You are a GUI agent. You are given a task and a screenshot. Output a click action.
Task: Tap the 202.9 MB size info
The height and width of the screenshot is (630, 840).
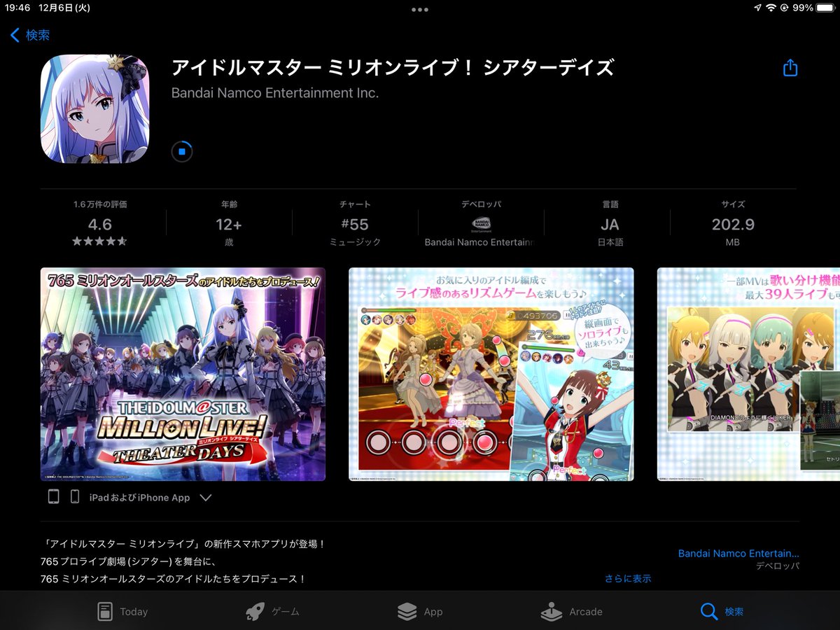733,224
